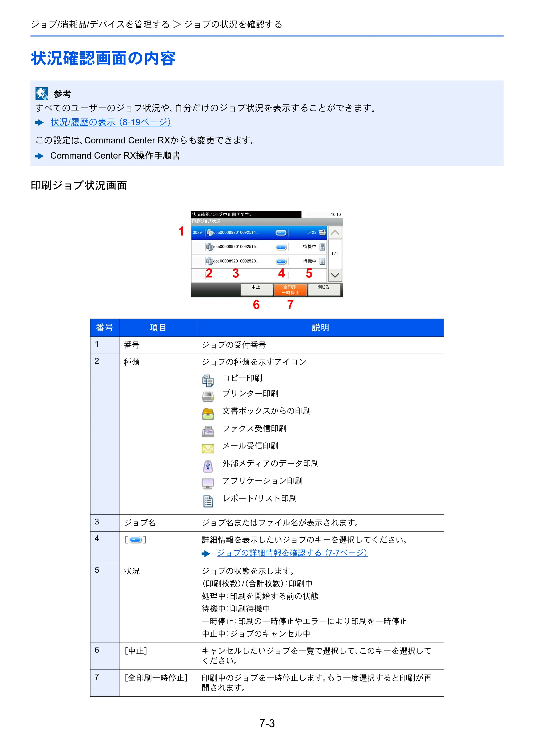The width and height of the screenshot is (534, 756).
Task: Click the waiting icon of job doc0000892010092515
Action: (x=322, y=247)
